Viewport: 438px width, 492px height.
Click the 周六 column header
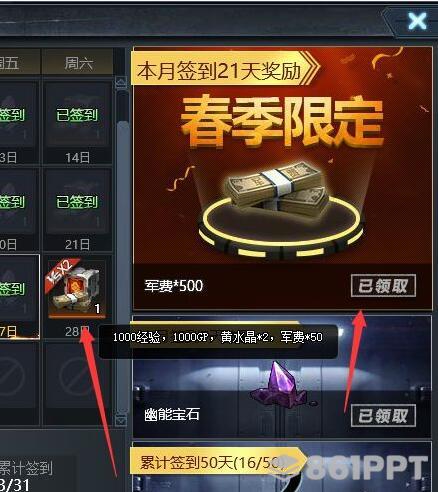(x=78, y=63)
